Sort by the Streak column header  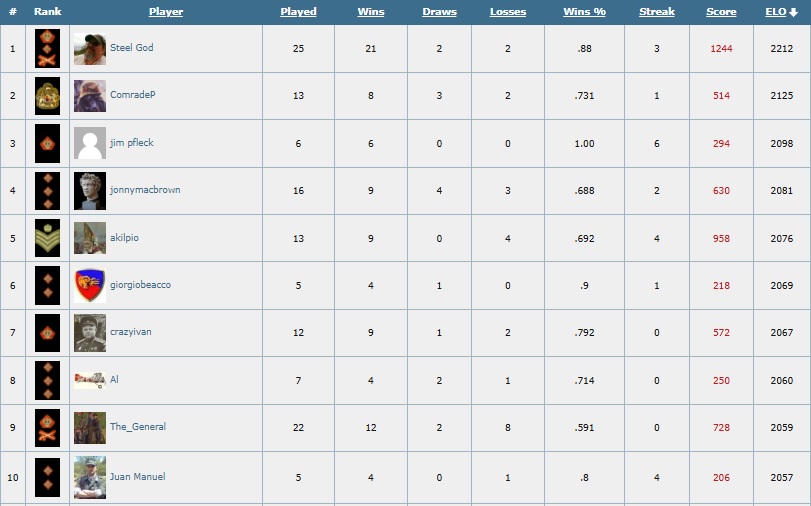pos(656,11)
